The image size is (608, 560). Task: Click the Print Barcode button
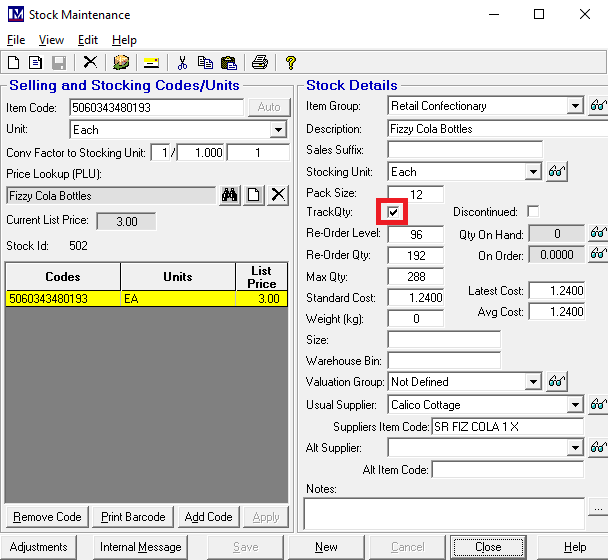133,517
